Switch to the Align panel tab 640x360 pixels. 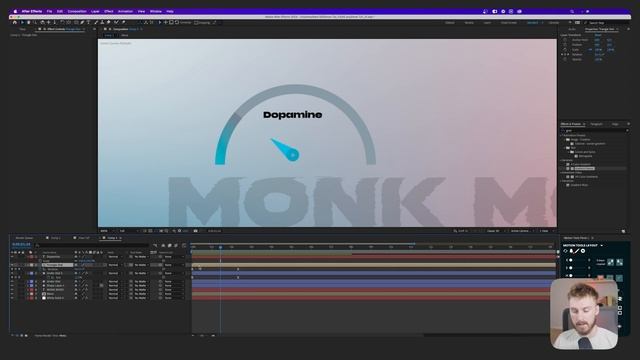pyautogui.click(x=615, y=124)
